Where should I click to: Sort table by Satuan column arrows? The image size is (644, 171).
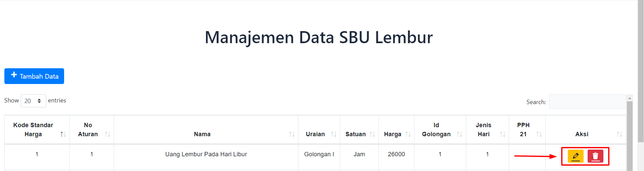[x=372, y=134]
